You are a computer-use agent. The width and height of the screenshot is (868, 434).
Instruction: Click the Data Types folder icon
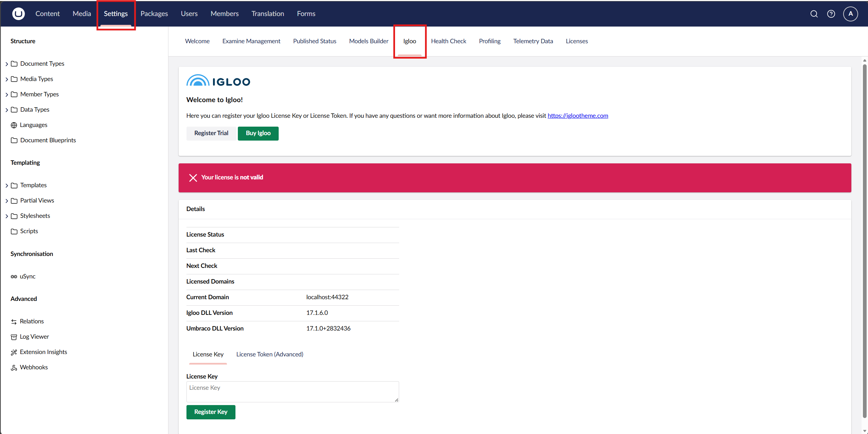[14, 110]
